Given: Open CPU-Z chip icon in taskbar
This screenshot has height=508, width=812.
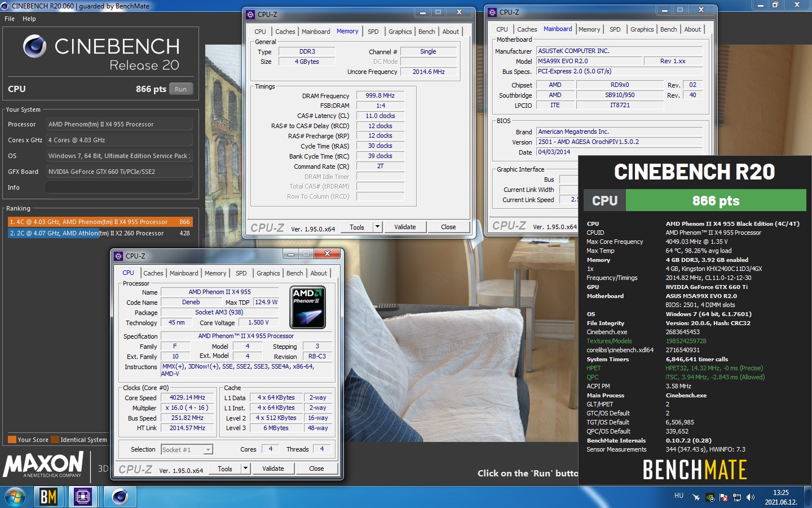Looking at the screenshot, I should [x=83, y=497].
